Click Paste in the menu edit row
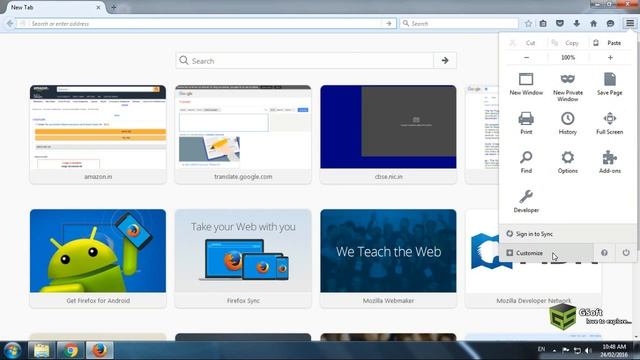The image size is (640, 360). pyautogui.click(x=608, y=43)
